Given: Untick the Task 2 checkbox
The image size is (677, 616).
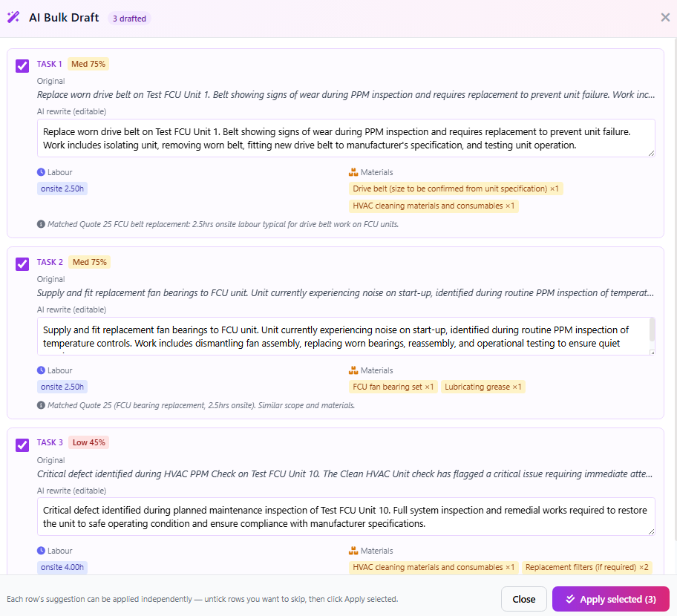Looking at the screenshot, I should [22, 264].
